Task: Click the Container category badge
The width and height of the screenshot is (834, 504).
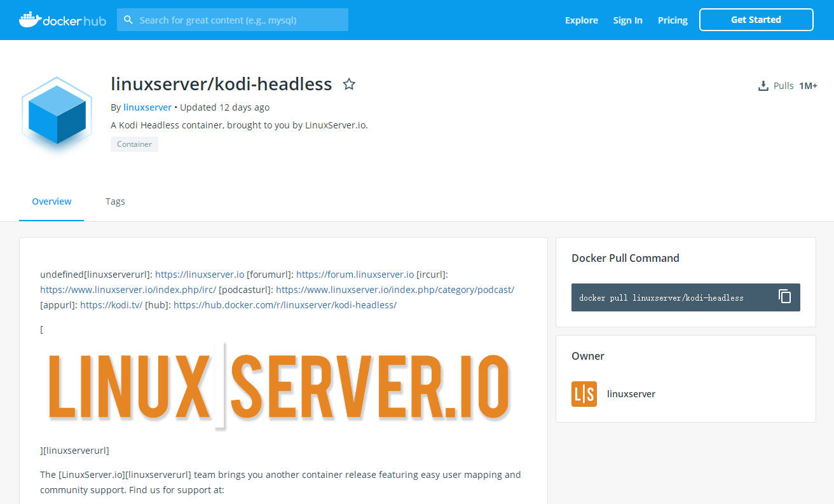Action: 134,144
